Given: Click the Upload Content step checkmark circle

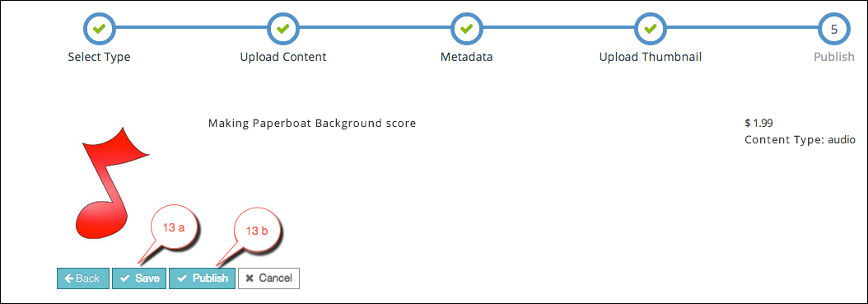Looking at the screenshot, I should coord(282,28).
